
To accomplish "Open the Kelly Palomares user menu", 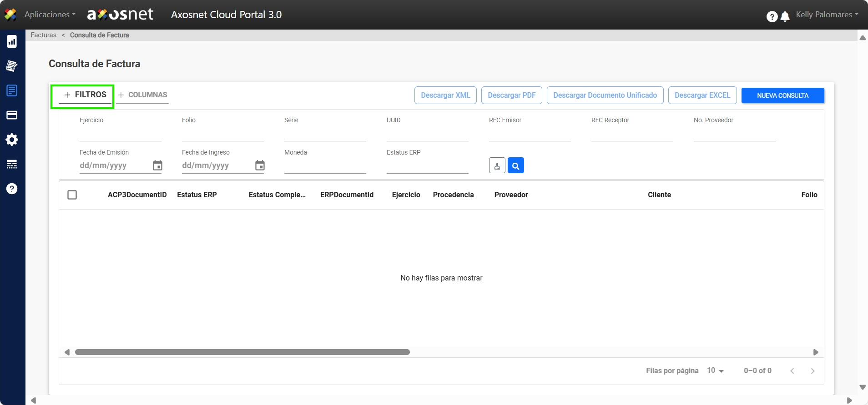I will [827, 15].
